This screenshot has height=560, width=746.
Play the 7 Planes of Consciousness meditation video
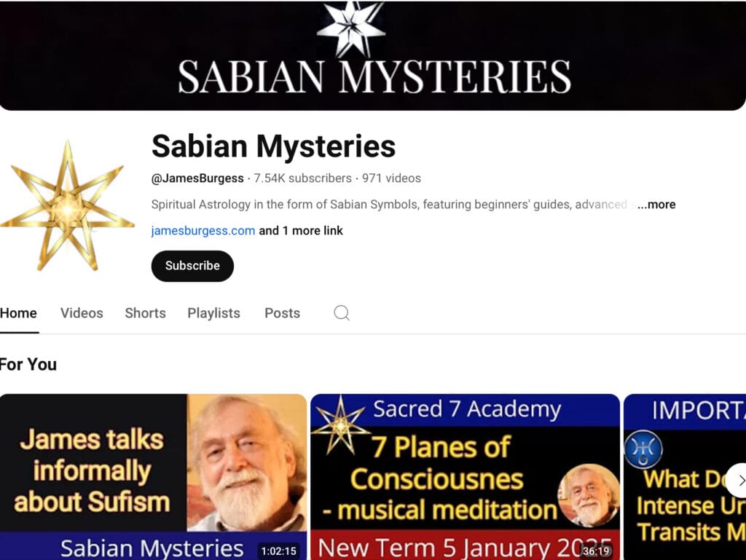(x=465, y=477)
